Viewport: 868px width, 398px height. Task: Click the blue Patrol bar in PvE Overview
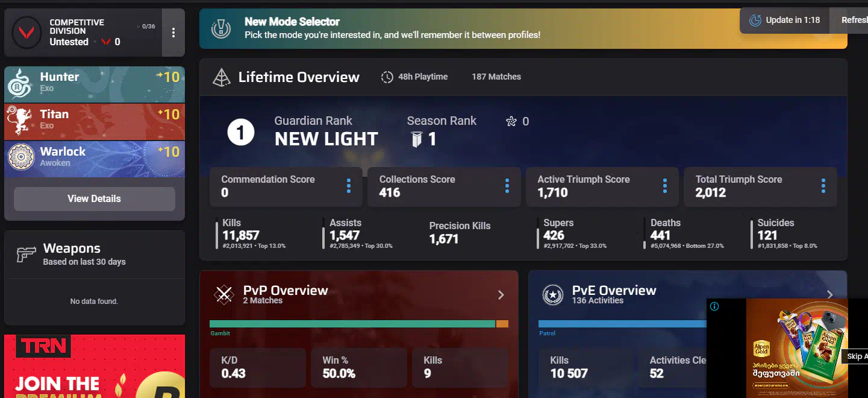point(622,324)
